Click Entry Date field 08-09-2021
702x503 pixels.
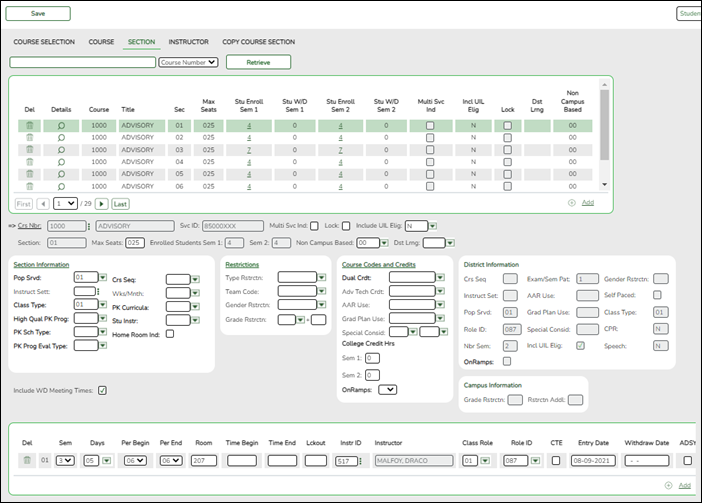(x=593, y=460)
